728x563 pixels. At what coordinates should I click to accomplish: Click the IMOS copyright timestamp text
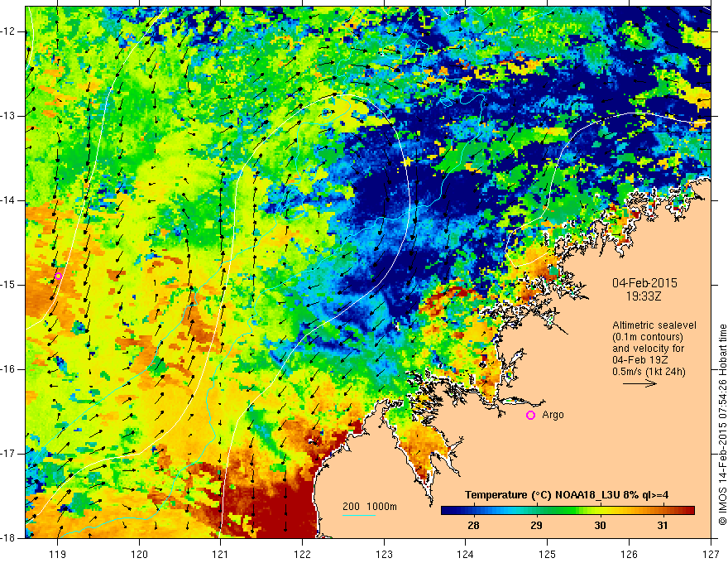[x=722, y=425]
